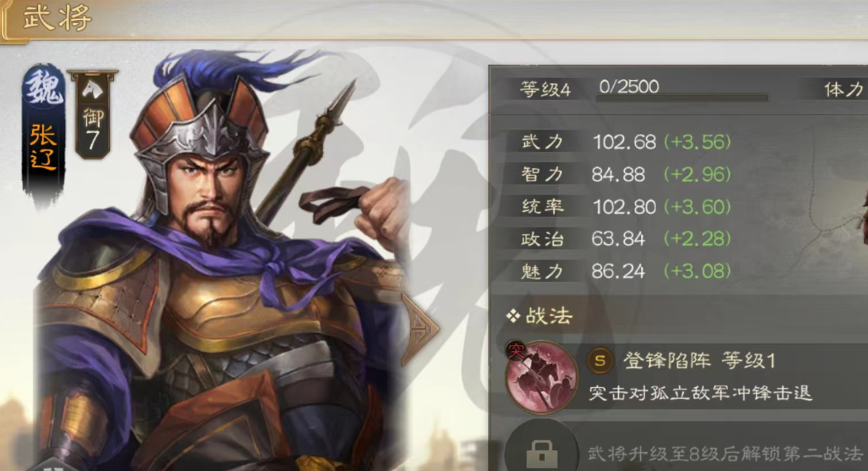The height and width of the screenshot is (471, 868).
Task: Click the 战法 section diamond icon
Action: pos(513,316)
